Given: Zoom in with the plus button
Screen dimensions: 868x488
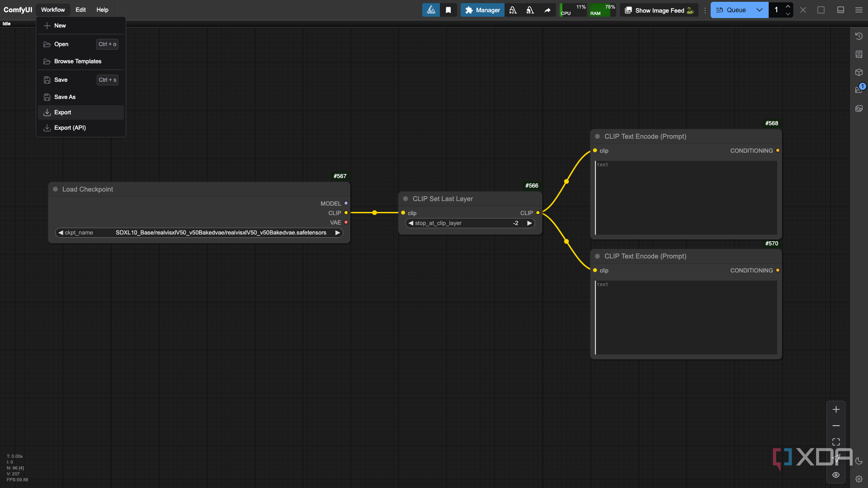Looking at the screenshot, I should (x=836, y=409).
